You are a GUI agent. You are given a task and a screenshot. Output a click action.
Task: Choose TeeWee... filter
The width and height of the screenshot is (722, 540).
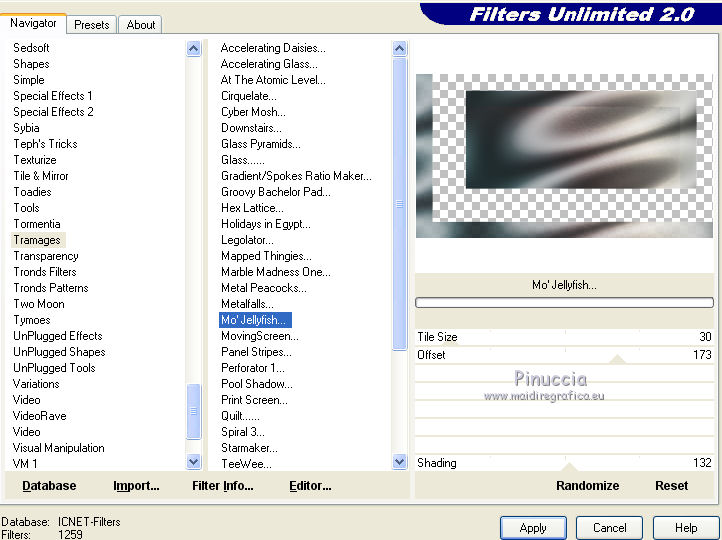(x=246, y=464)
